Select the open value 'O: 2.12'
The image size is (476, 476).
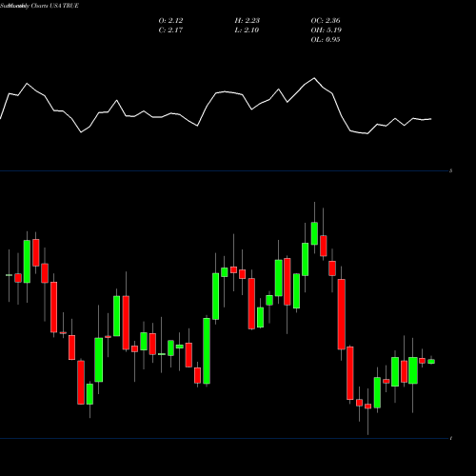170,20
